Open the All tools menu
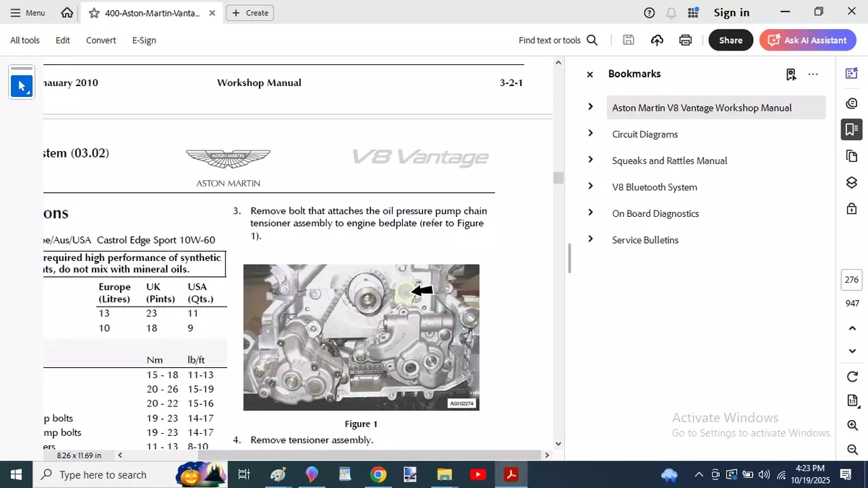Screen dimensions: 868x488 25,40
